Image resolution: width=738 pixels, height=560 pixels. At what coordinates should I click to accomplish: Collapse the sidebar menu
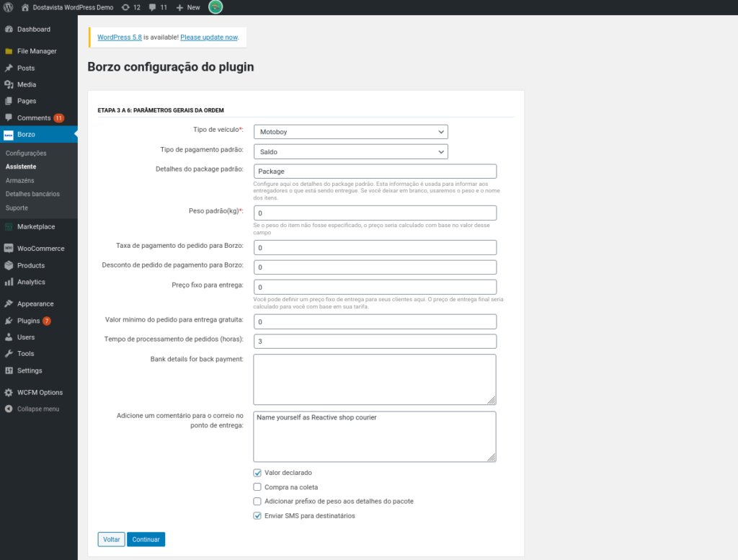point(32,409)
